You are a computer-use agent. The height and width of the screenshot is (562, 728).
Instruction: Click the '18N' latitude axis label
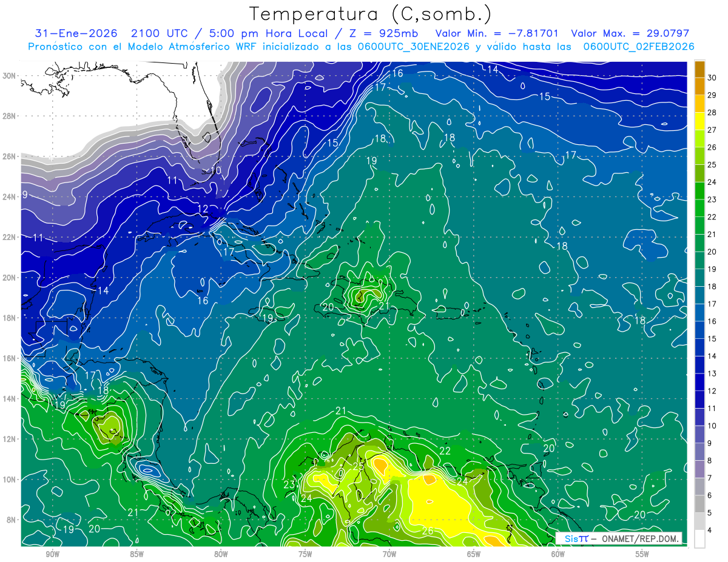tap(10, 318)
